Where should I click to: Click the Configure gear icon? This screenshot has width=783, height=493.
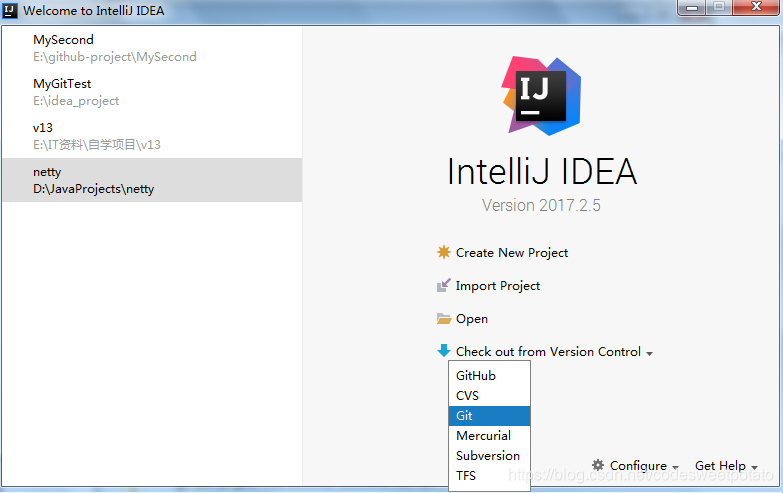tap(598, 465)
